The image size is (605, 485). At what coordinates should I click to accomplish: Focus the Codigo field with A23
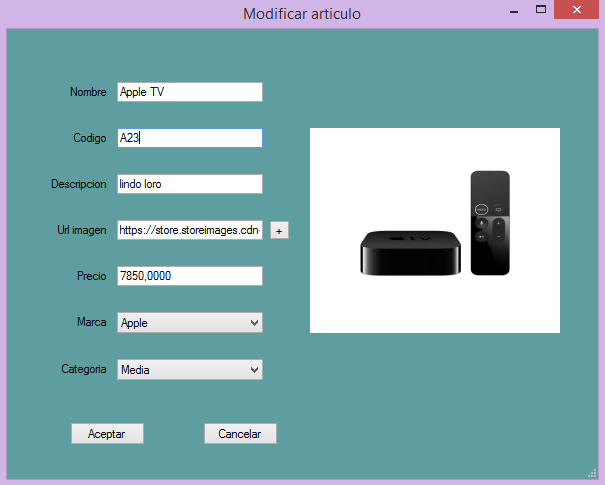pos(190,138)
